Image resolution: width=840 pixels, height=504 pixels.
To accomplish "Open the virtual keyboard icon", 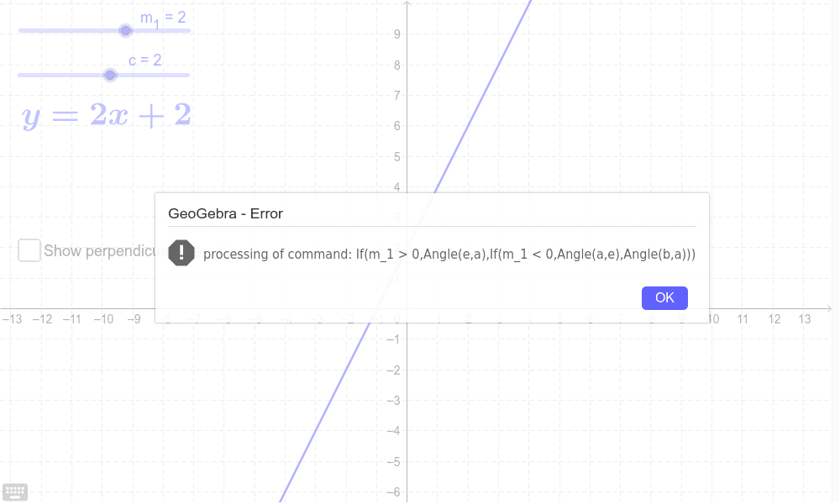I will [x=15, y=491].
